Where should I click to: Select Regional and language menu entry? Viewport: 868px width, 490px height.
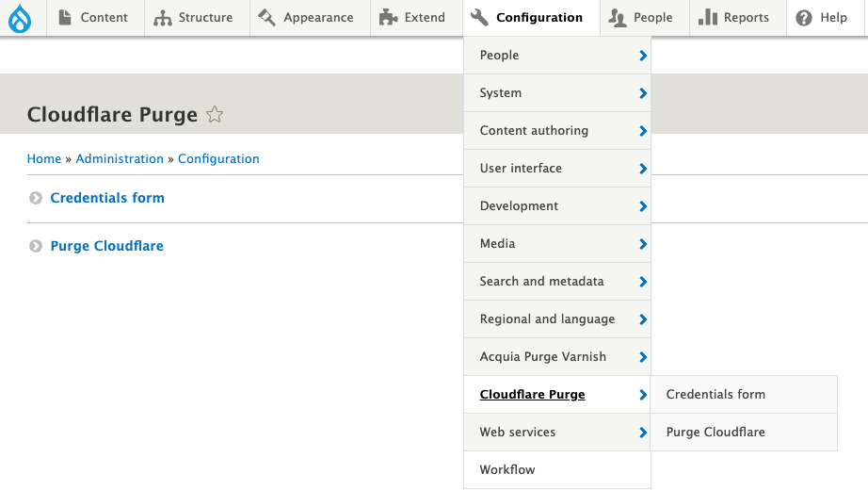(557, 319)
